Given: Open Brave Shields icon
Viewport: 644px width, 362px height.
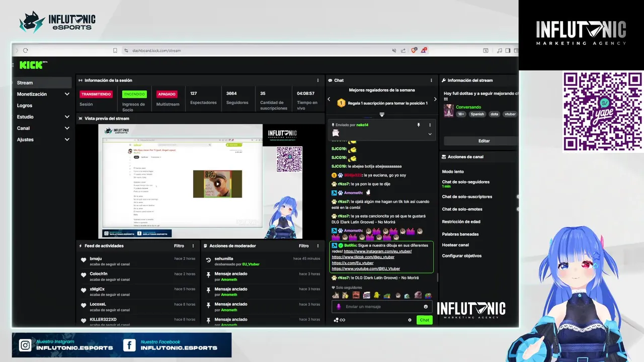Looking at the screenshot, I should 414,50.
